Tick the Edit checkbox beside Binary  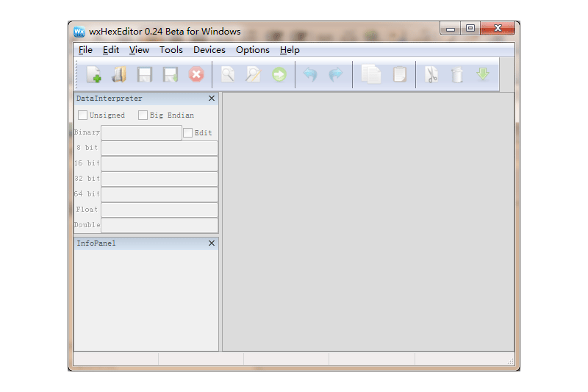click(x=188, y=132)
